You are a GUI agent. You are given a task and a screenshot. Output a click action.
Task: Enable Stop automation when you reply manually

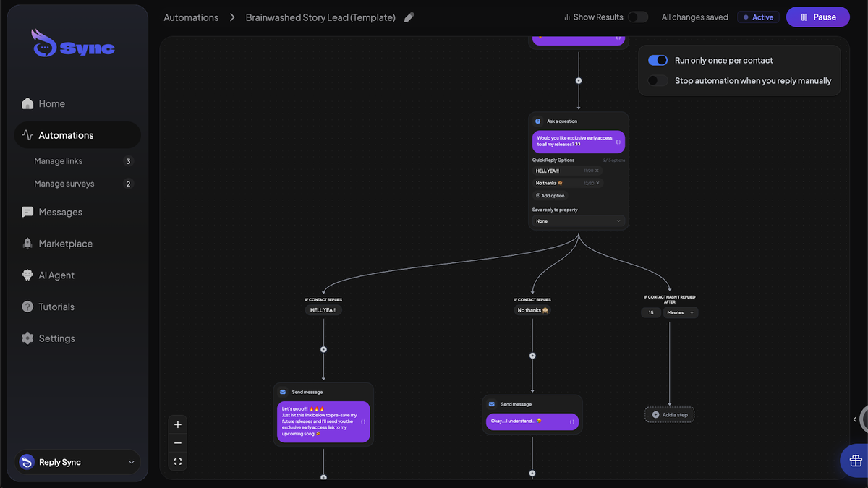658,81
